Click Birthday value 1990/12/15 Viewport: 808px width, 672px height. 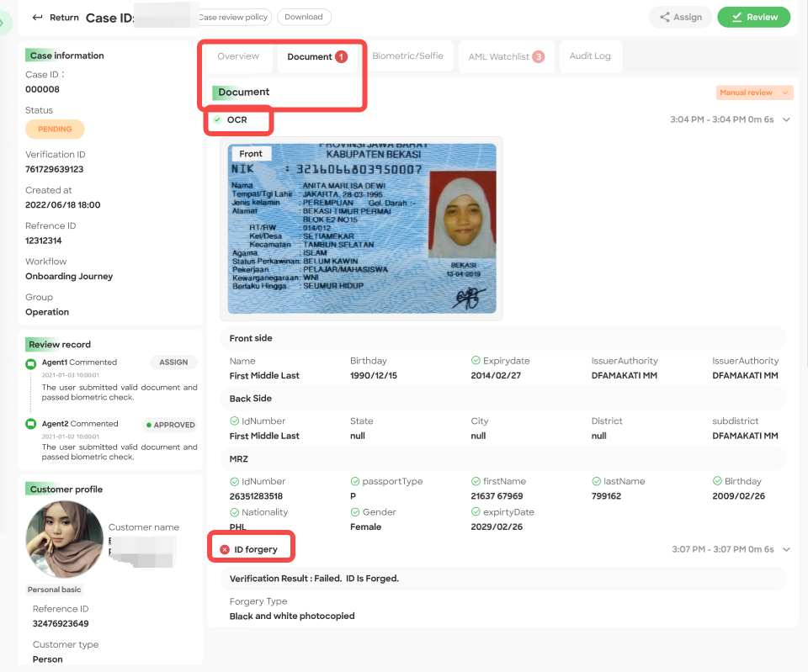374,376
